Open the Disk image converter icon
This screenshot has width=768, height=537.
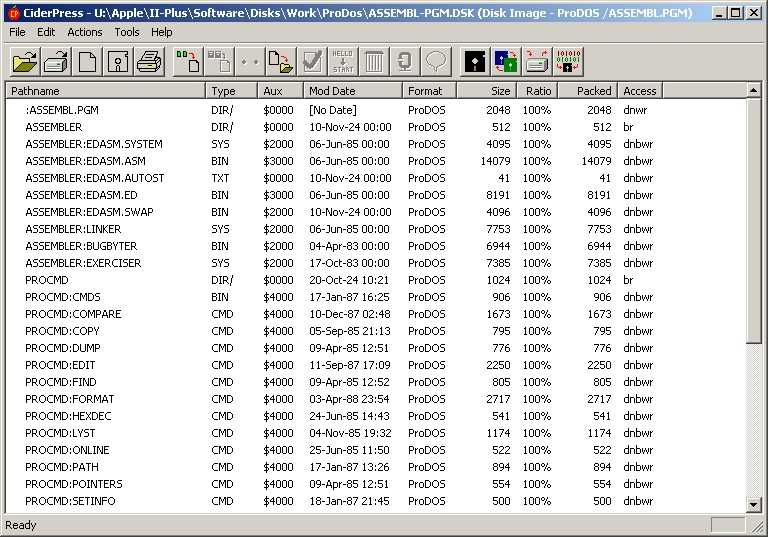click(506, 62)
